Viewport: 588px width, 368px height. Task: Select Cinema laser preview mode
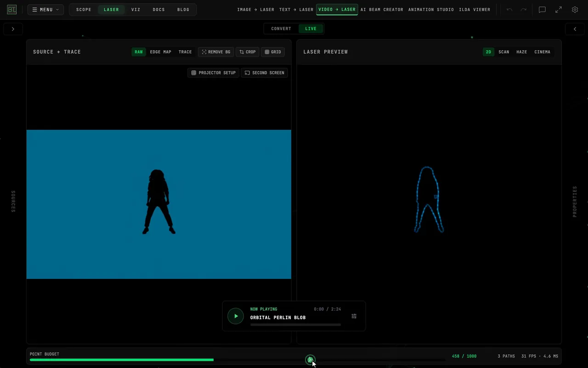(542, 52)
